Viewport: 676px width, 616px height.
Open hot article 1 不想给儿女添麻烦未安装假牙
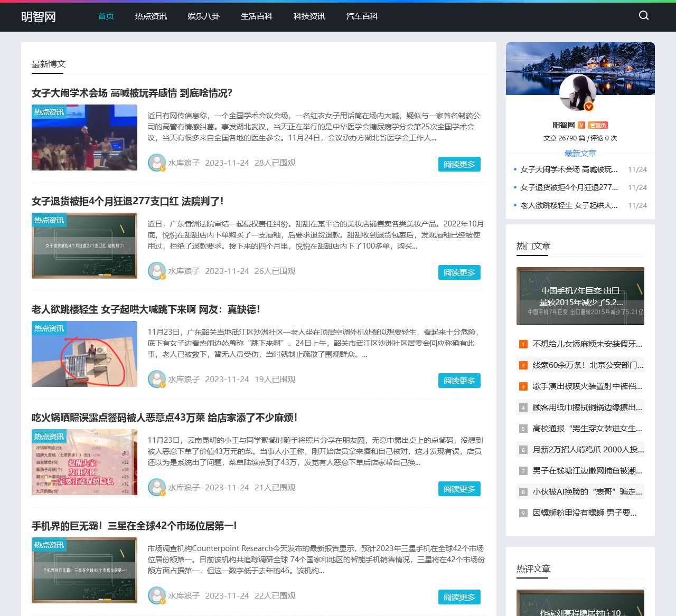(x=587, y=344)
